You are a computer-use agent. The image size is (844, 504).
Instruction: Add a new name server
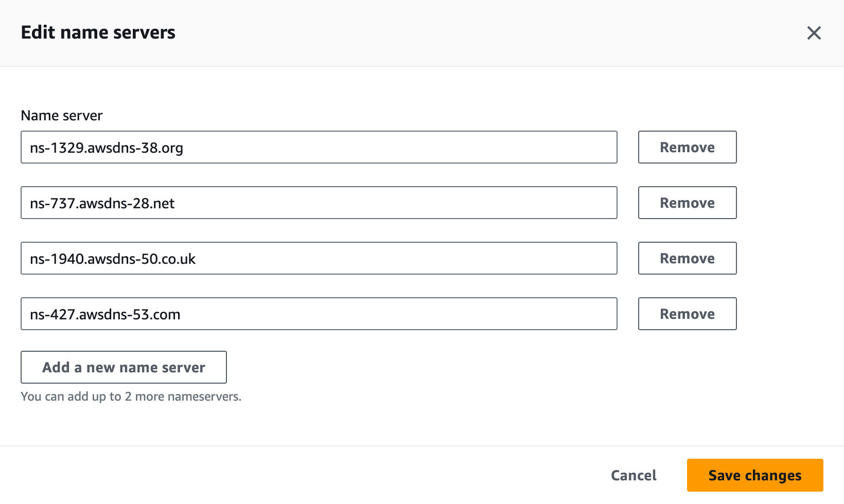(124, 367)
